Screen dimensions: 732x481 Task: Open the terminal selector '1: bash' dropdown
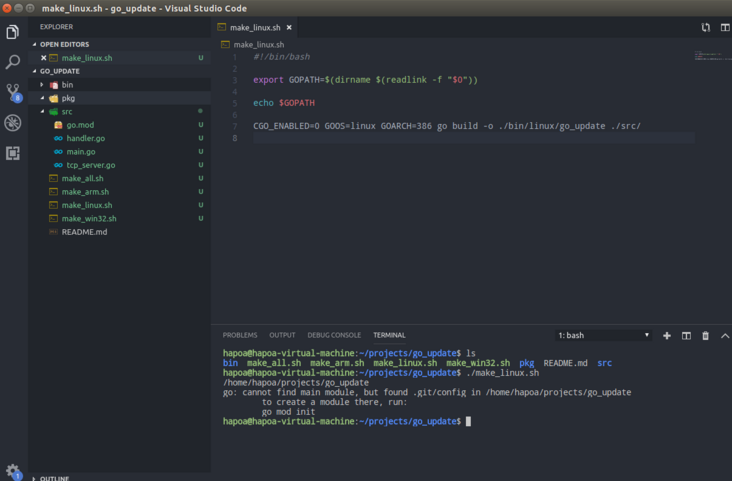pyautogui.click(x=604, y=335)
